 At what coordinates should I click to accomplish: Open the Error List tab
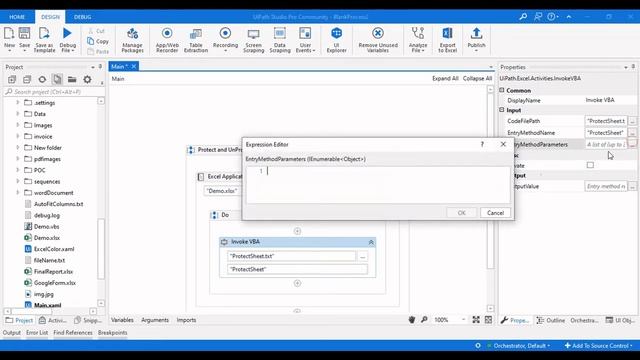click(x=37, y=333)
